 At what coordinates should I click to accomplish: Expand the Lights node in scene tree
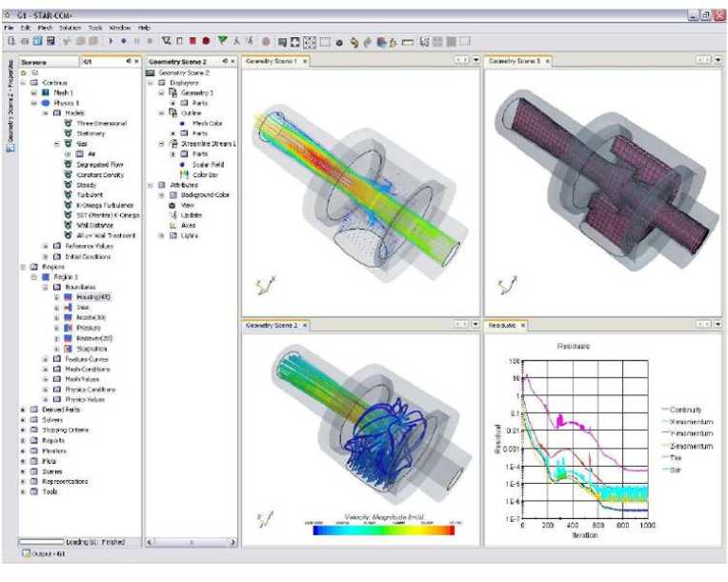pos(162,236)
